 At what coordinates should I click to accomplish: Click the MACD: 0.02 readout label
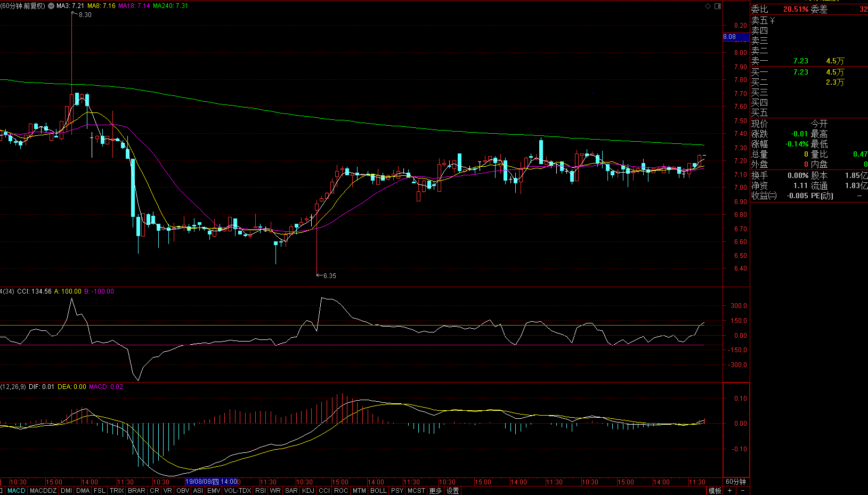click(x=106, y=387)
